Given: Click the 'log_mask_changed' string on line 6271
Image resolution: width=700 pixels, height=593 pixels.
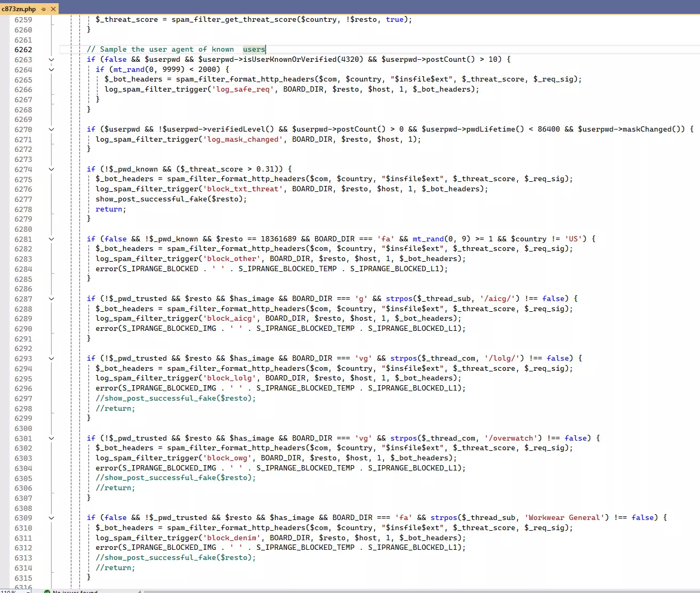Looking at the screenshot, I should [243, 140].
